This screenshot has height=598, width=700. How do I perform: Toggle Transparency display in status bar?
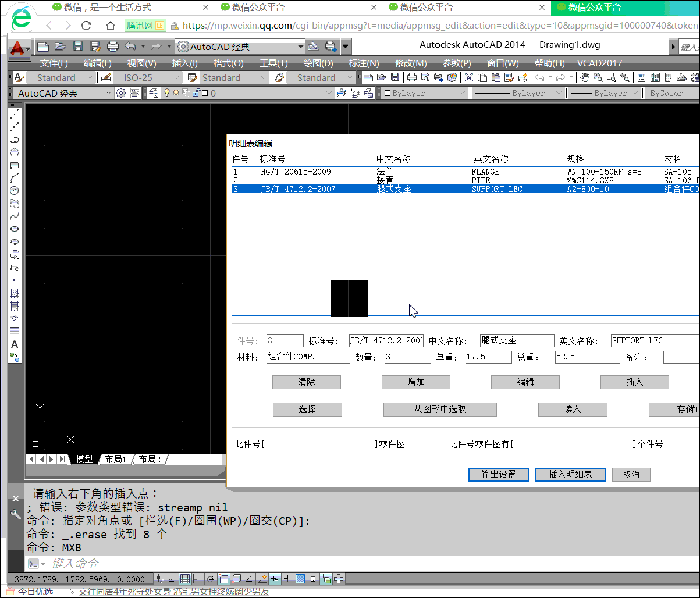300,579
